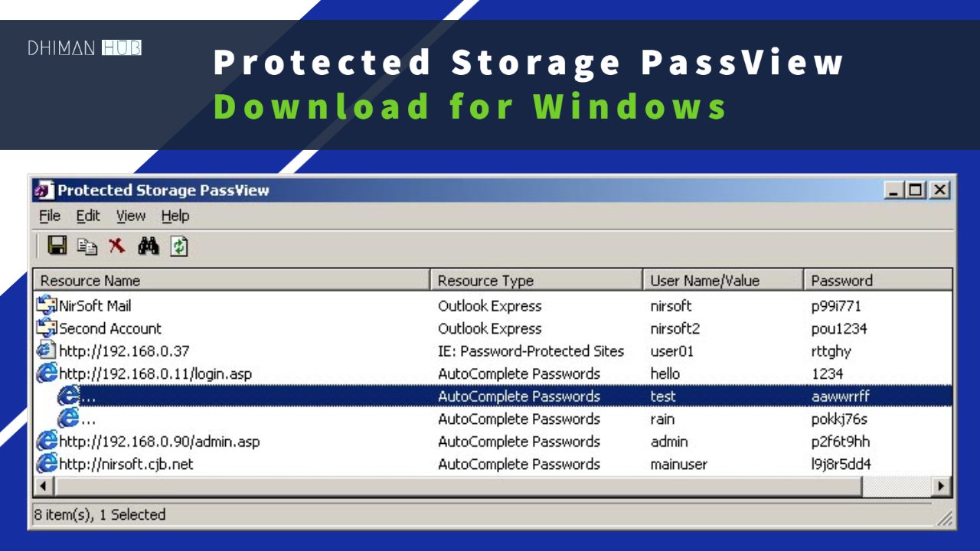Click the red Delete toolbar icon

click(x=117, y=246)
